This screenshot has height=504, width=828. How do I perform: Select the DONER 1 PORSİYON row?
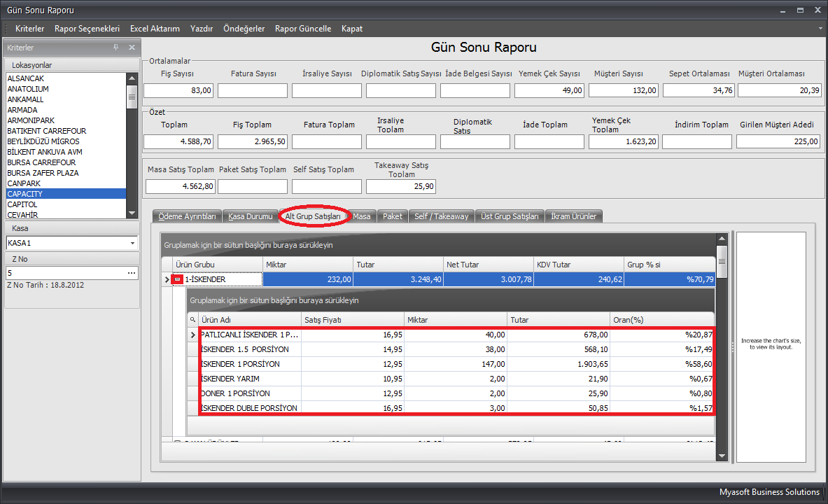pos(457,393)
